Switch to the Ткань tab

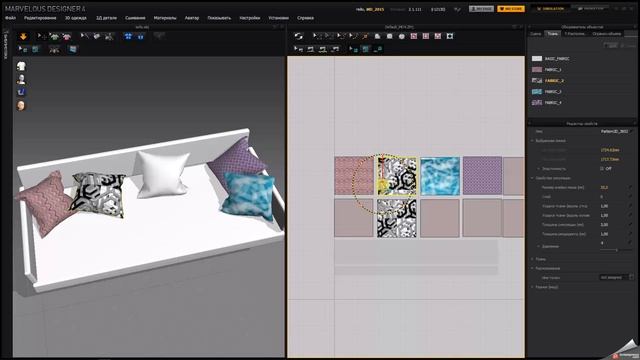coord(553,34)
